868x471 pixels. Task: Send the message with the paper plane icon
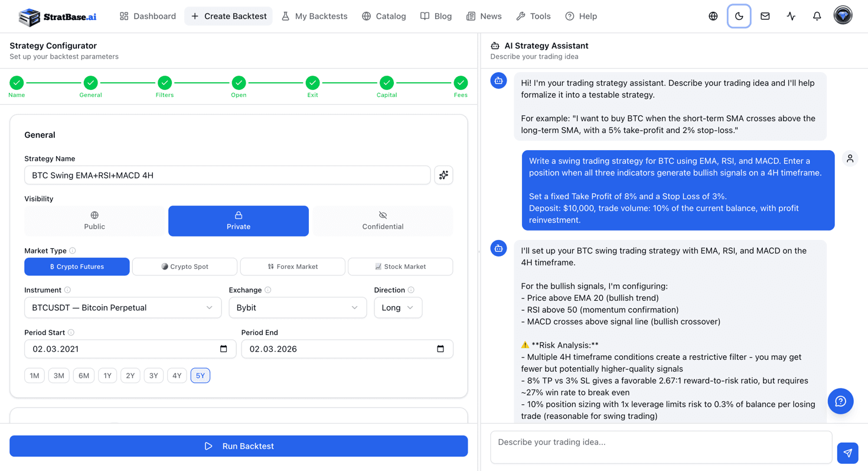(847, 453)
